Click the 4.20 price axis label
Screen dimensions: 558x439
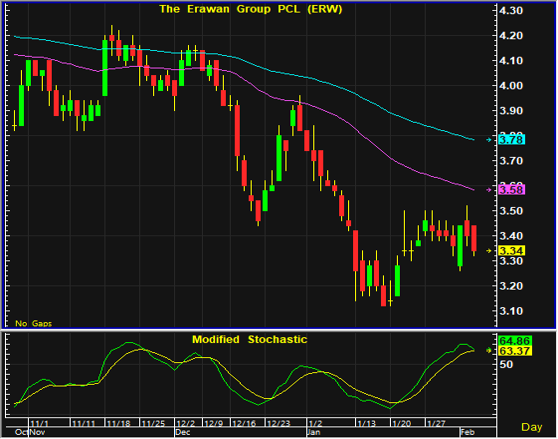pos(511,36)
